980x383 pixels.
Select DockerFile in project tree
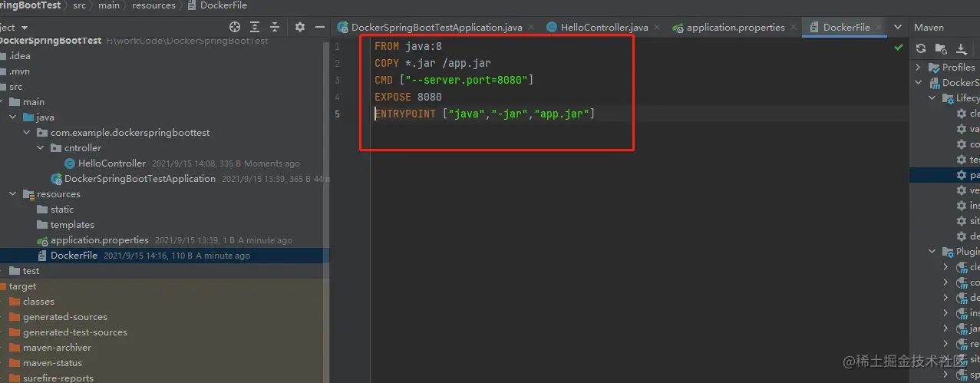74,256
